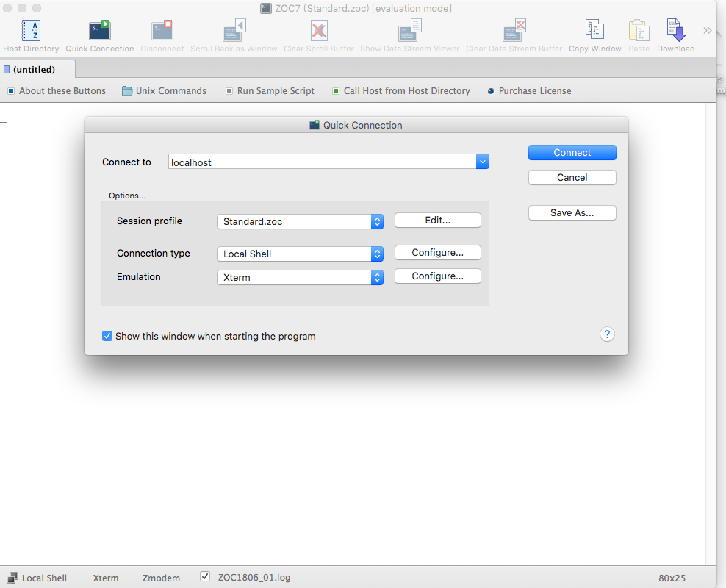Open the Emulation dropdown

(300, 277)
